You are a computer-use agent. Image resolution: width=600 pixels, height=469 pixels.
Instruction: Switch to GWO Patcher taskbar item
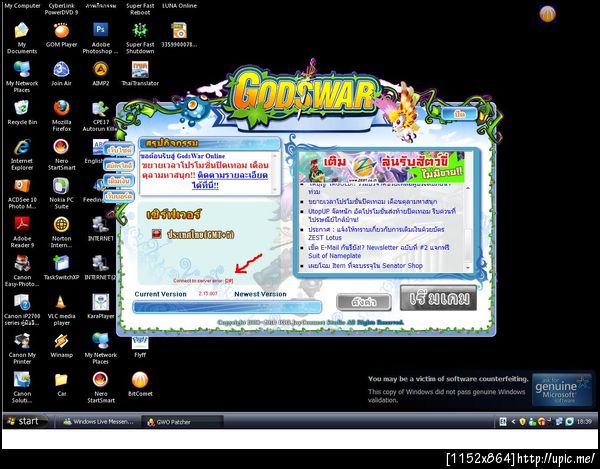[182, 422]
